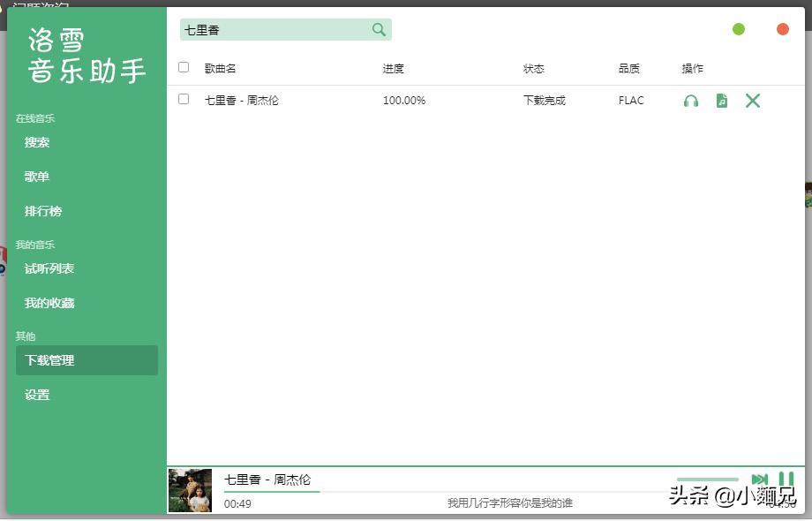Image resolution: width=812 pixels, height=521 pixels.
Task: Play the downloaded song via headphone icon
Action: (691, 101)
